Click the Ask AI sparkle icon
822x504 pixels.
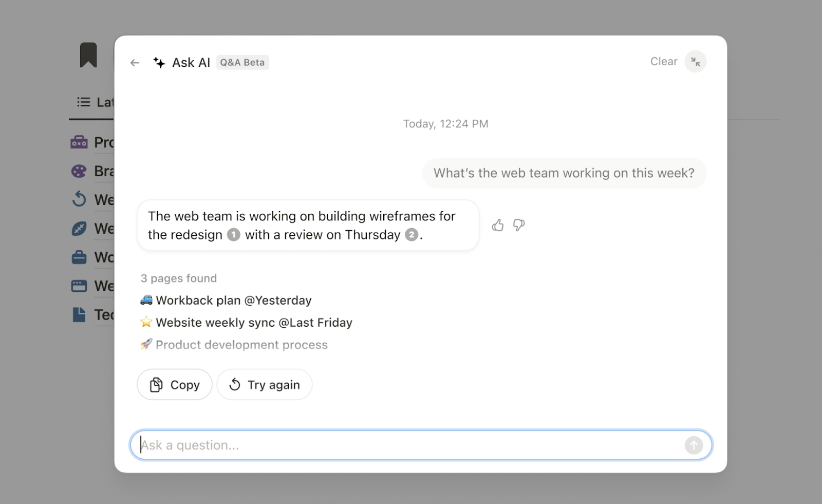(x=159, y=62)
